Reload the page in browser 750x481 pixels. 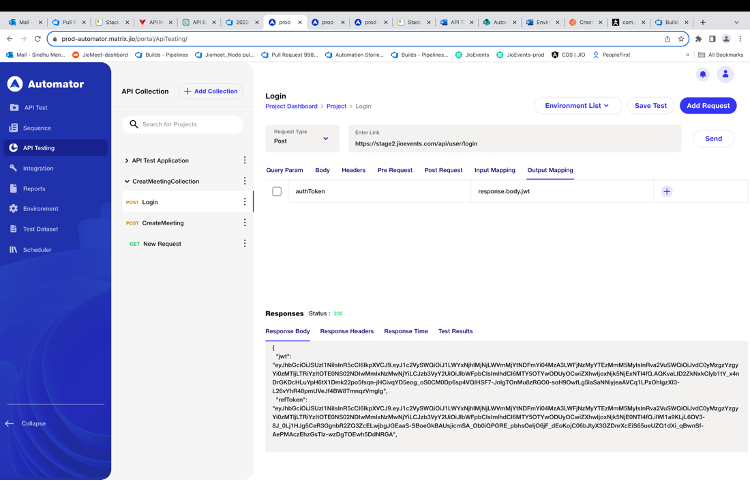(37, 39)
